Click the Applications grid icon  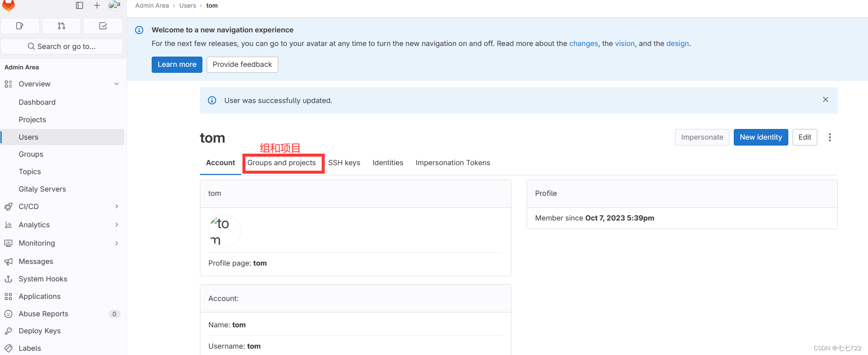tap(8, 296)
